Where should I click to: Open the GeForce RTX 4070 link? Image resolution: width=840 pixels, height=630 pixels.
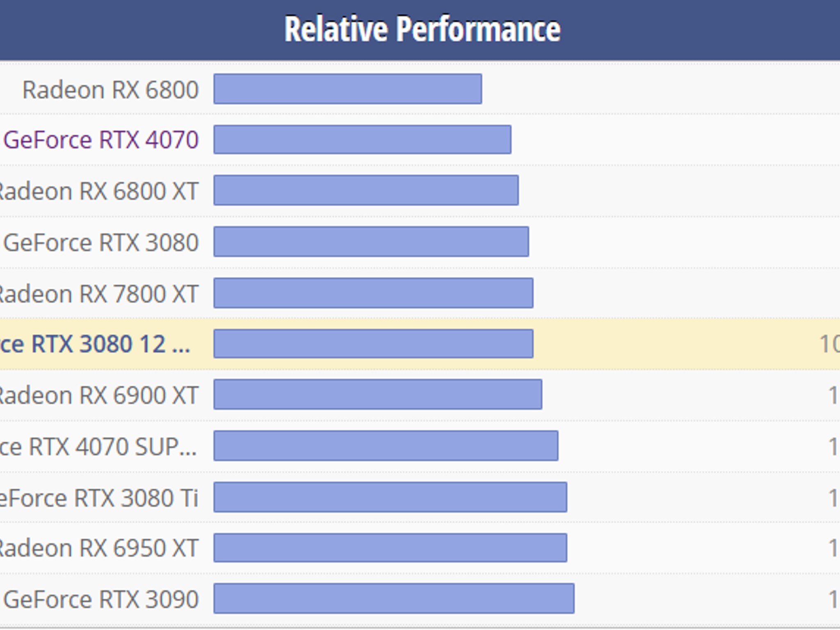tap(101, 140)
